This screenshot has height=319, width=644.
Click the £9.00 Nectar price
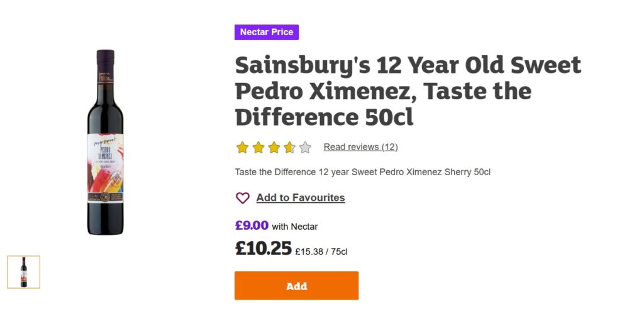point(252,225)
